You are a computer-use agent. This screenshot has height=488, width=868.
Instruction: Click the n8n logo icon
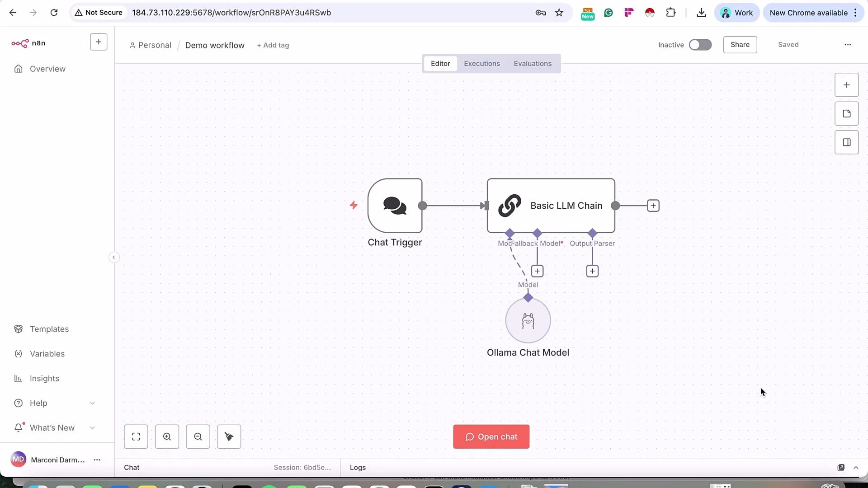coord(20,43)
